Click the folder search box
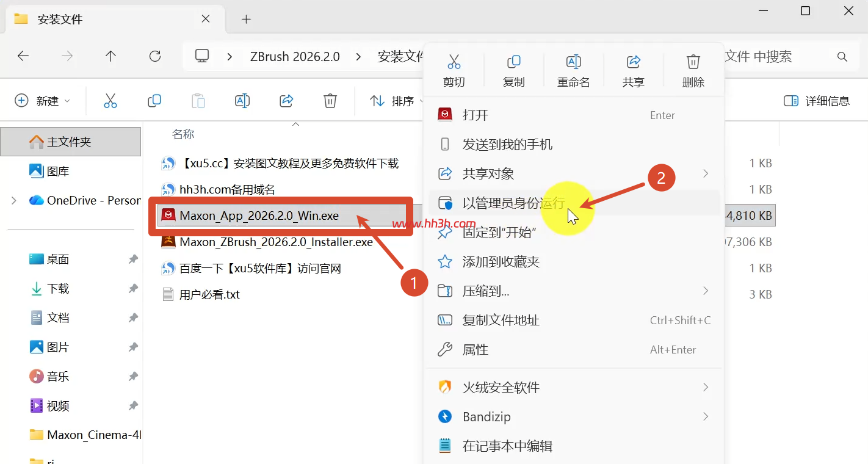The width and height of the screenshot is (868, 464). pos(791,57)
